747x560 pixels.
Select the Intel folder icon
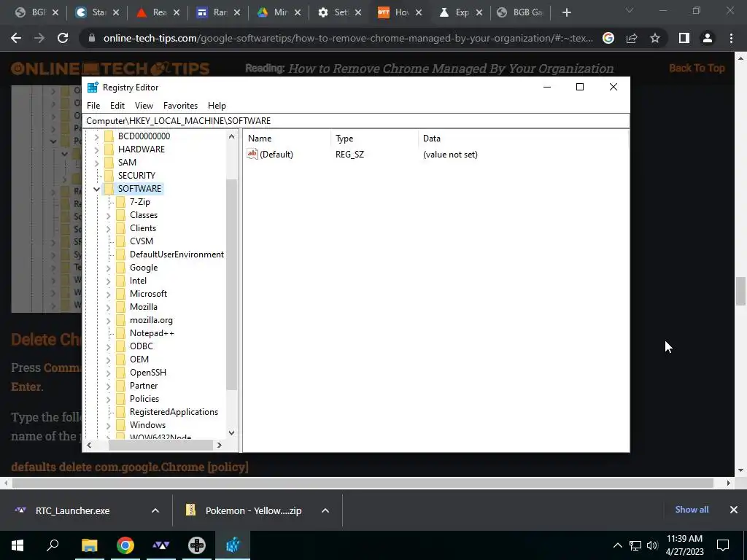pos(121,281)
